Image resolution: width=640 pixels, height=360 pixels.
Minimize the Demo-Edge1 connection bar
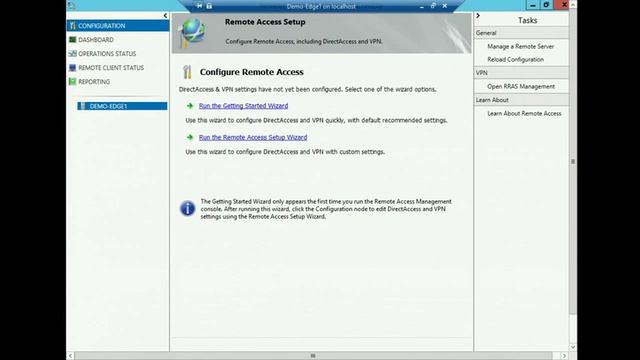[422, 6]
